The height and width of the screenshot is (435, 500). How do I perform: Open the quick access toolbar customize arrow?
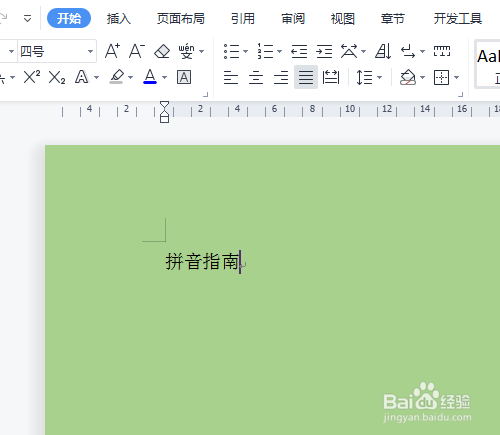point(27,18)
